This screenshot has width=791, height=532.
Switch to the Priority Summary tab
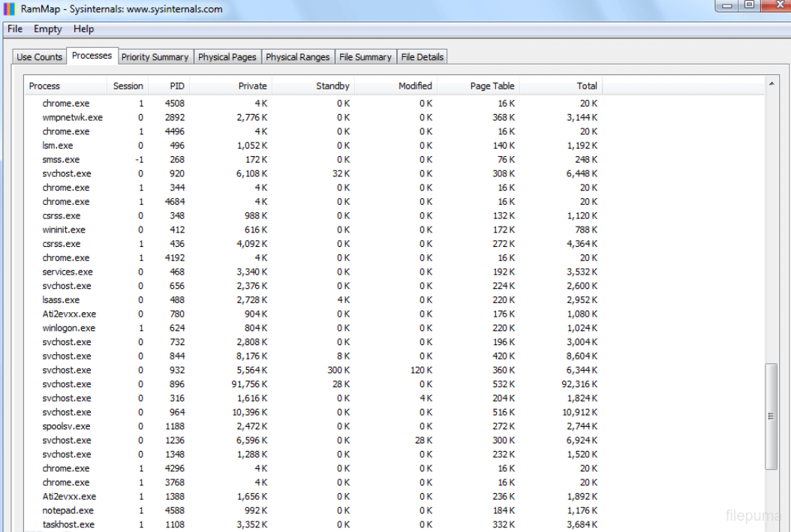(155, 57)
